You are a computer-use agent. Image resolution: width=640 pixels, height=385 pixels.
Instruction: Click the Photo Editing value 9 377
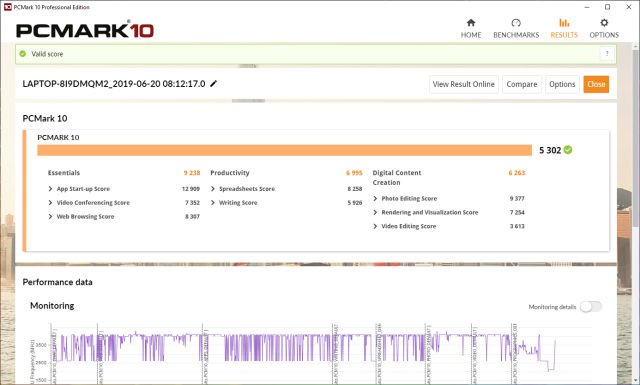[517, 198]
